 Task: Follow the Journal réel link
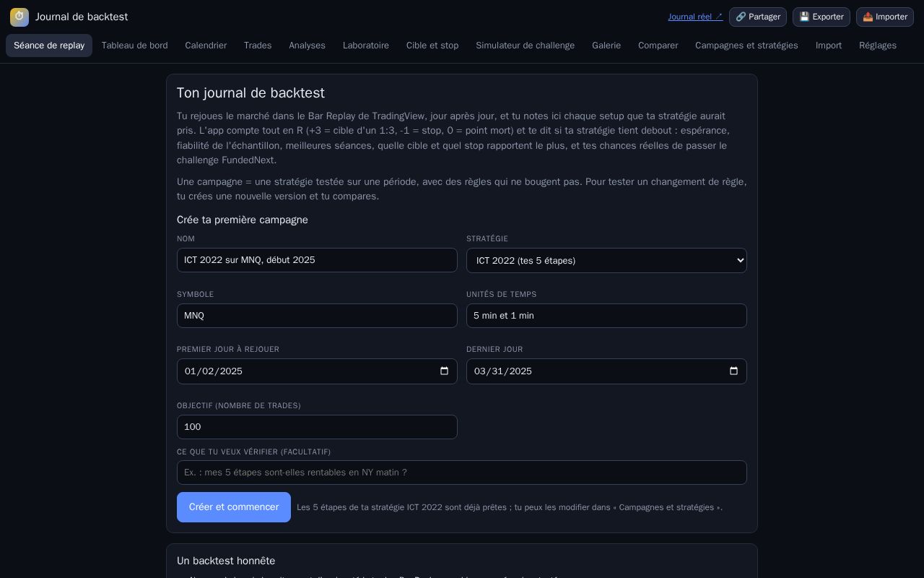point(695,17)
